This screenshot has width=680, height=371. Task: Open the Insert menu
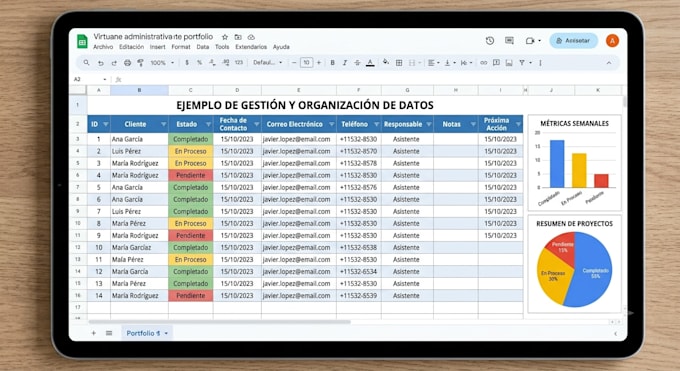(x=157, y=47)
